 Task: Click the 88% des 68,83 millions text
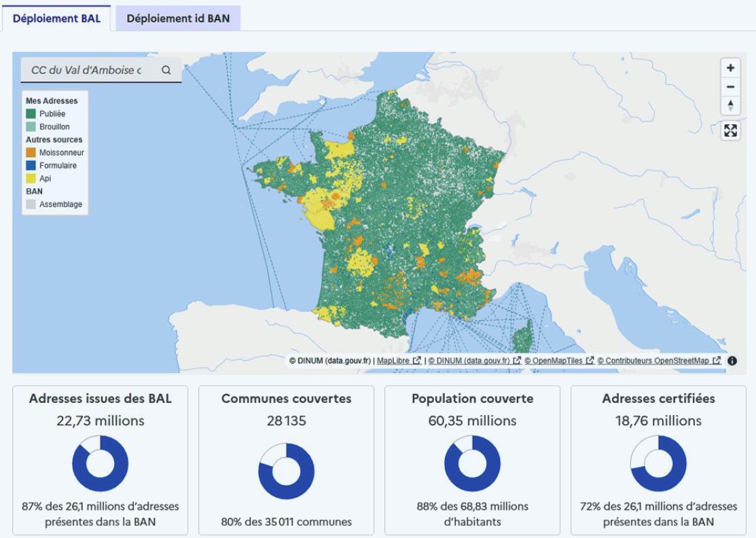pos(473,514)
